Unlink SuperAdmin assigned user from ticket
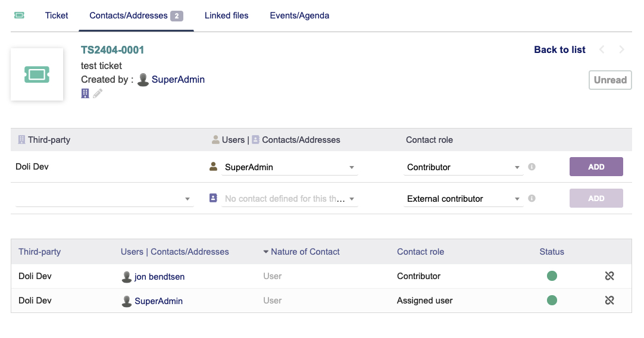 609,301
